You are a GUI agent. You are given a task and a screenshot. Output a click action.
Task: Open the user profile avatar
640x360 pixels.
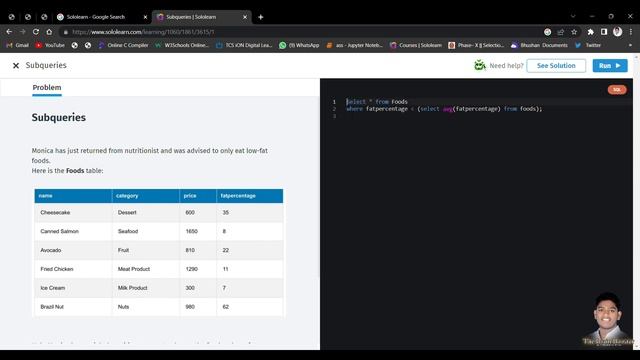click(618, 32)
